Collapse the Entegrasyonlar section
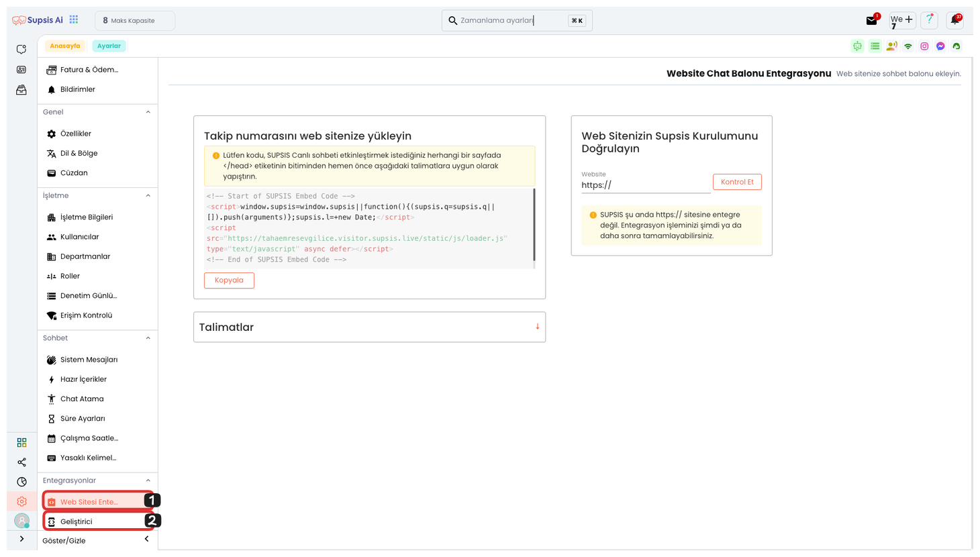The image size is (980, 557). [148, 480]
